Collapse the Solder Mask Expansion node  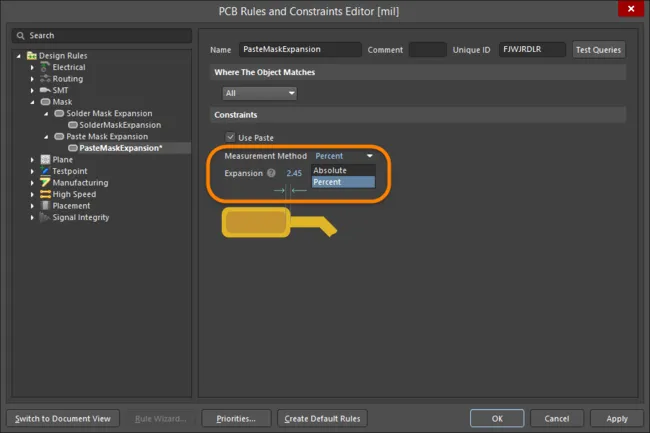point(46,114)
